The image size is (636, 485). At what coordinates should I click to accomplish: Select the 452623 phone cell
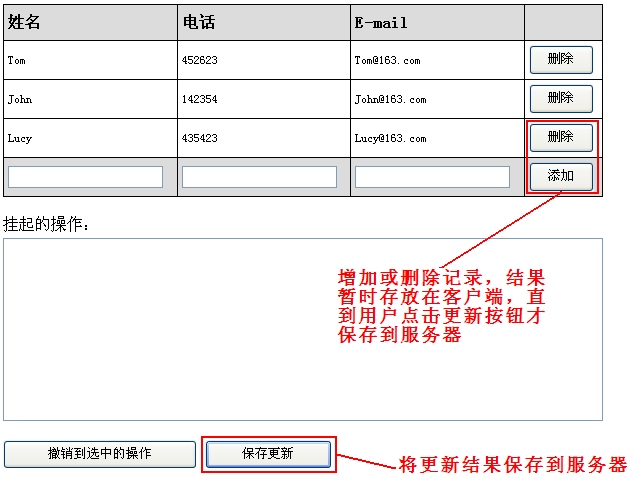pyautogui.click(x=199, y=60)
